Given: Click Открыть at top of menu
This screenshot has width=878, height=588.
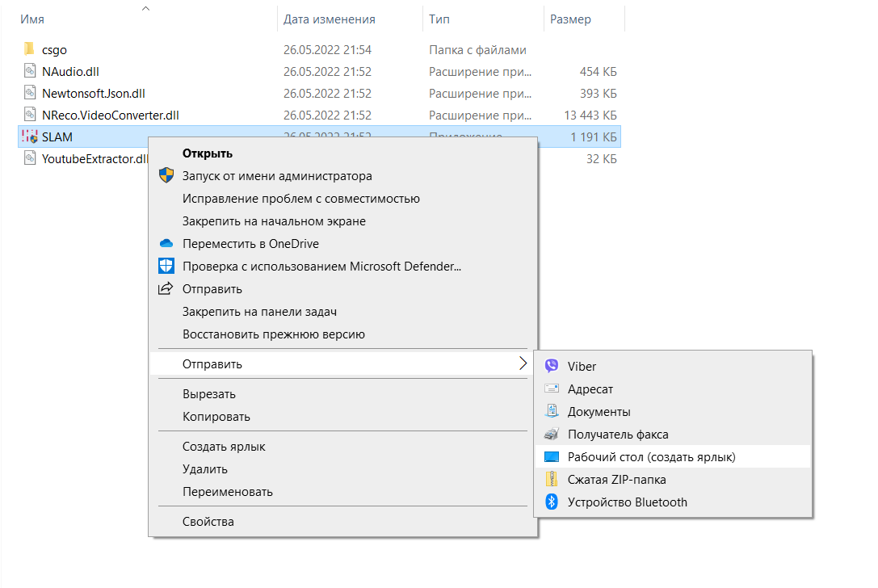Looking at the screenshot, I should pyautogui.click(x=208, y=153).
